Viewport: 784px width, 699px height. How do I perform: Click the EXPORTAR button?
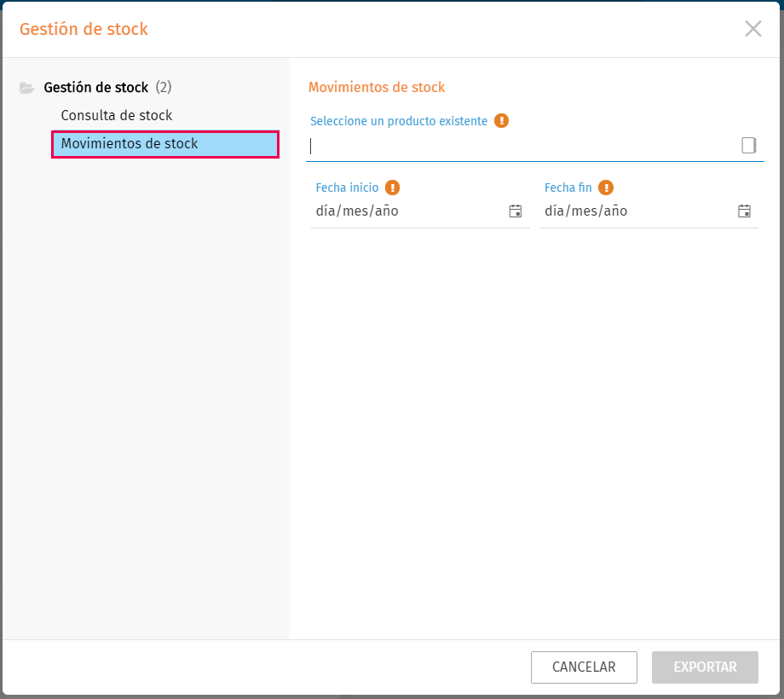[705, 667]
